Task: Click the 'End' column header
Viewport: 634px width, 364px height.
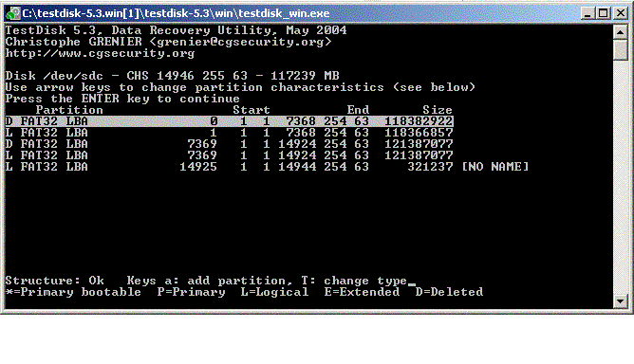Action: [x=358, y=110]
